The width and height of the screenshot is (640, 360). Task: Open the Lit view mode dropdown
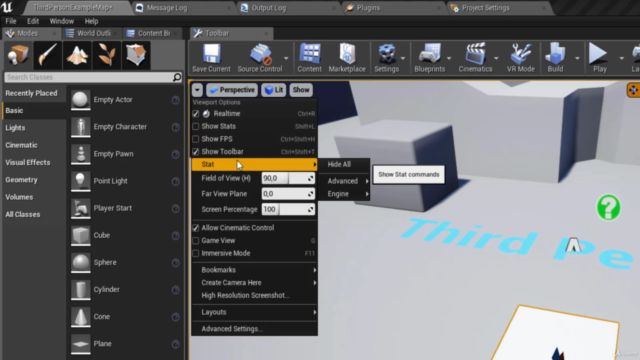pyautogui.click(x=274, y=90)
